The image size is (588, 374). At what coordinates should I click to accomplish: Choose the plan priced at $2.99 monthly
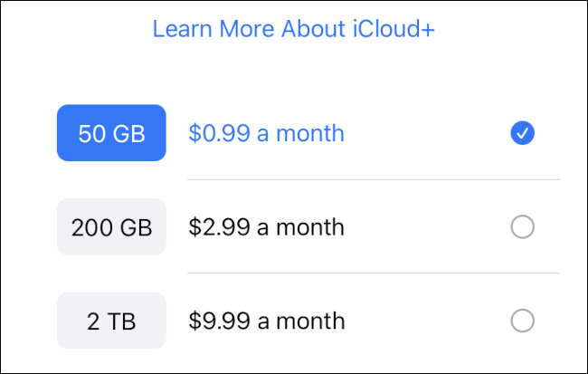(266, 226)
